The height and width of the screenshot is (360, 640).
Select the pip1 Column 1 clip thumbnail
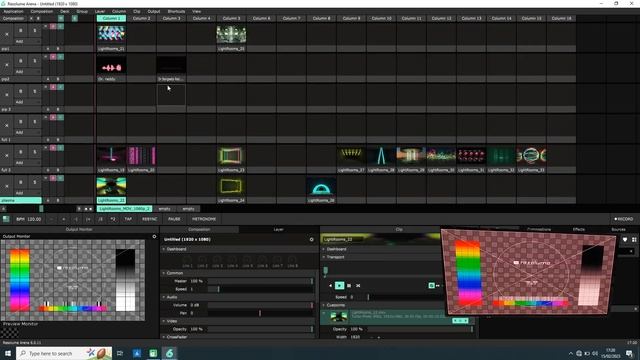tap(111, 34)
